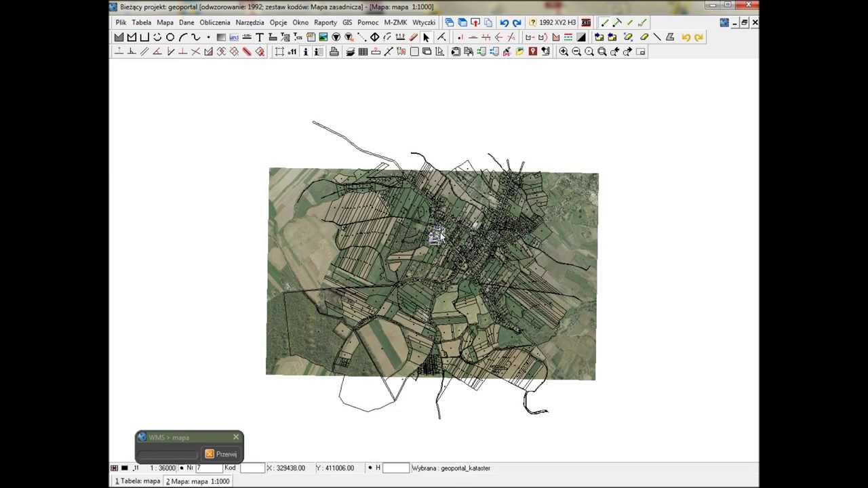Click the black color swatch in status bar
The width and height of the screenshot is (868, 488).
coord(125,468)
